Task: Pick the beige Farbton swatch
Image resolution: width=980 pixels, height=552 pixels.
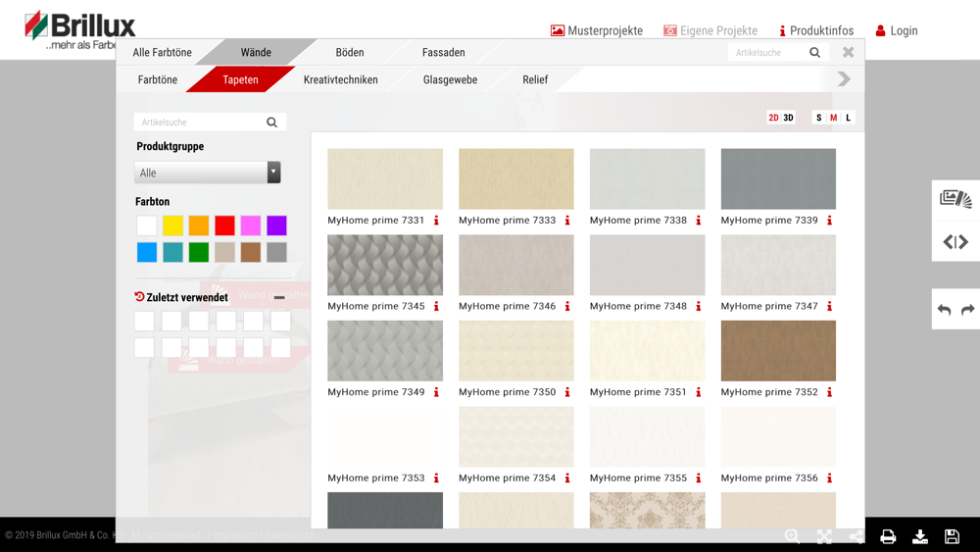Action: [x=225, y=252]
